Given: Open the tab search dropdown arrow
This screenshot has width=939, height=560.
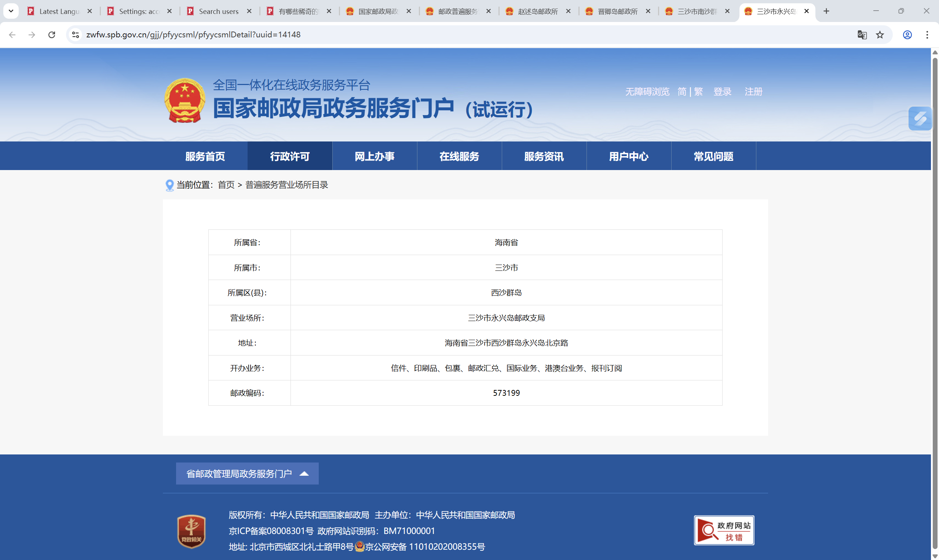Looking at the screenshot, I should 11,11.
